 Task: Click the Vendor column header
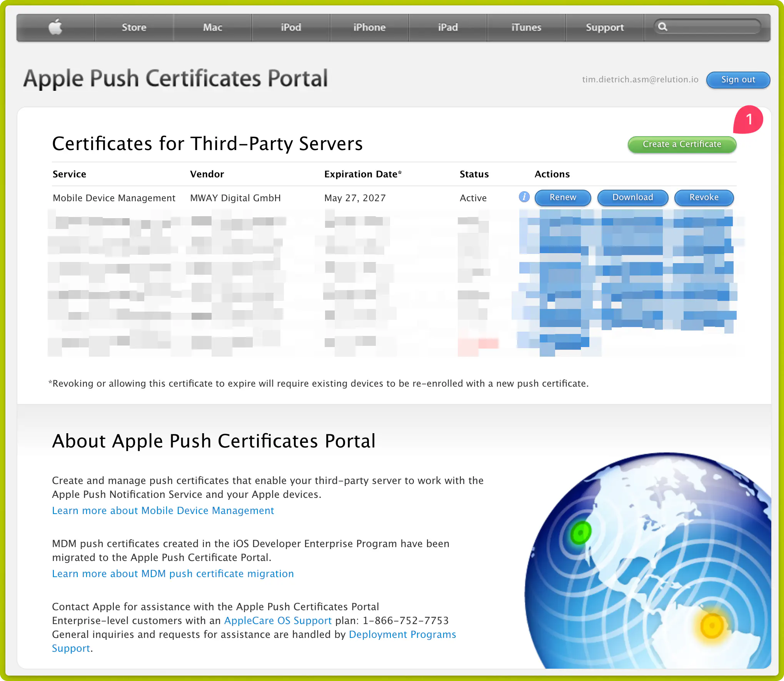point(207,174)
